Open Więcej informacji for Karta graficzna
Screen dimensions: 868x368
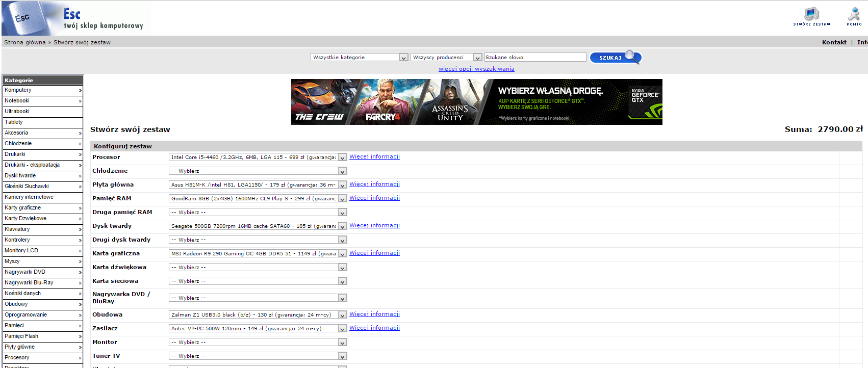374,253
